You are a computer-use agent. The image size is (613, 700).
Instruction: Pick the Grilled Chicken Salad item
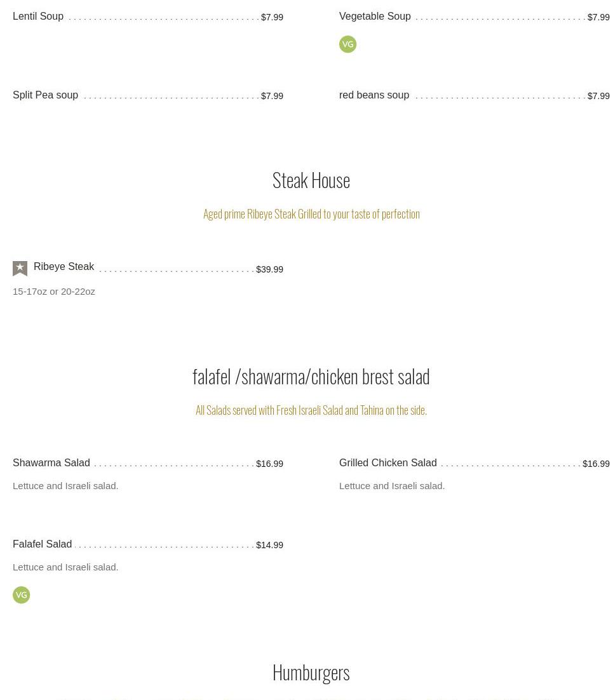click(388, 463)
